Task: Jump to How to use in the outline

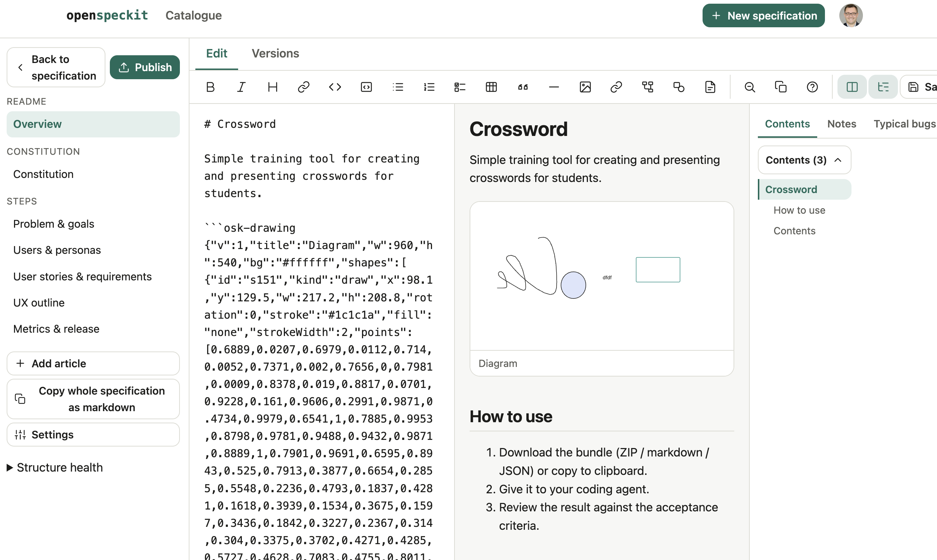Action: coord(799,210)
